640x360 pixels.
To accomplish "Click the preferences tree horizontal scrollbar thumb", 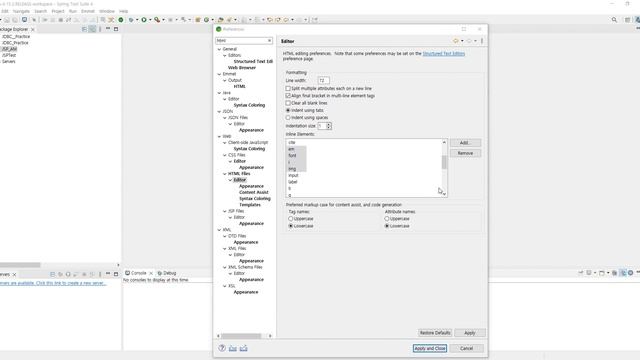I will [242, 336].
